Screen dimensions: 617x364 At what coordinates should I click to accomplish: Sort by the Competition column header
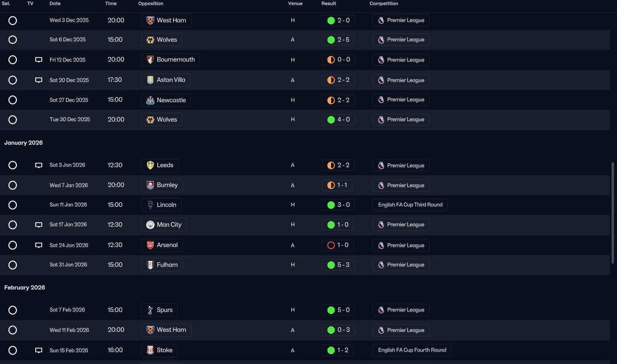[384, 3]
